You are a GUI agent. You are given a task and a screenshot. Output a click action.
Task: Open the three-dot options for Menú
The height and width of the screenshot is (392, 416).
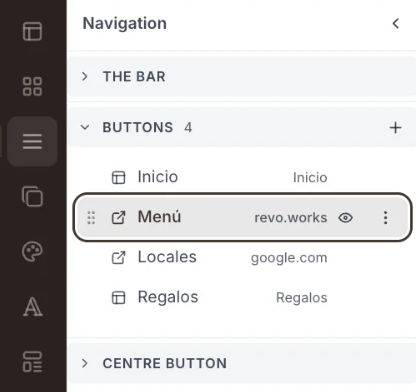(385, 218)
